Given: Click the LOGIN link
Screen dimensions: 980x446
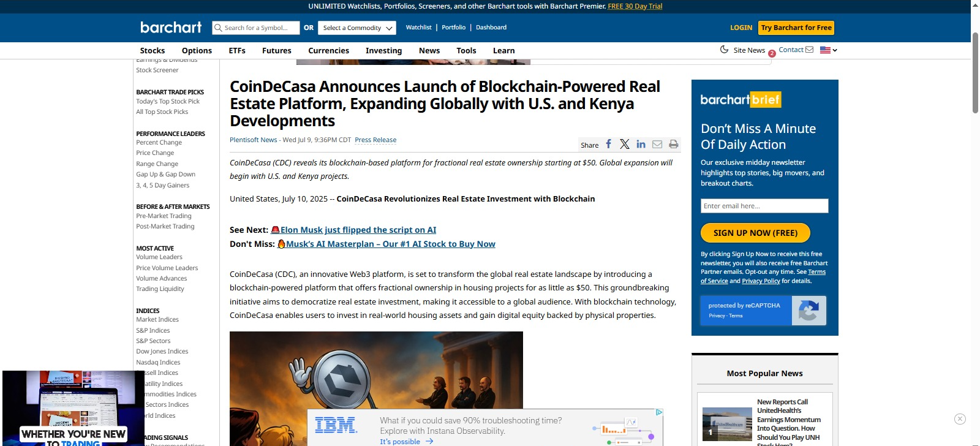Looking at the screenshot, I should [x=741, y=28].
